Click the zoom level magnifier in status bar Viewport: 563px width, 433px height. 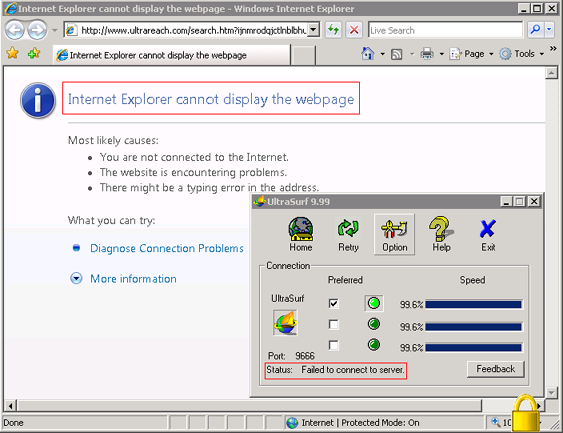click(496, 423)
